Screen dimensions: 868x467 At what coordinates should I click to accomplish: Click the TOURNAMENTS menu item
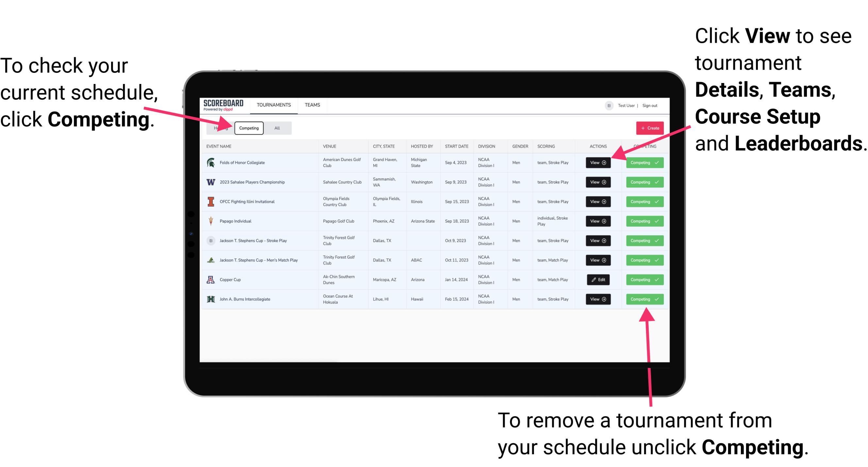point(274,105)
